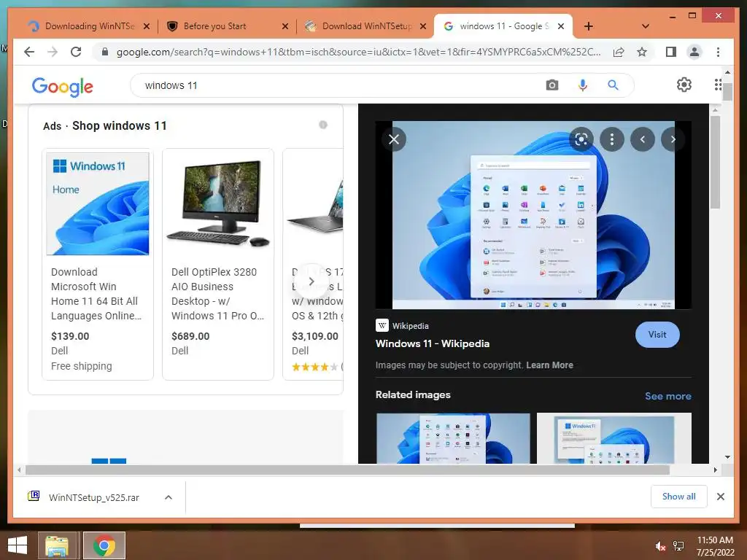Screen dimensions: 747x560
Task: Open a new tab with the plus button
Action: 589,26
